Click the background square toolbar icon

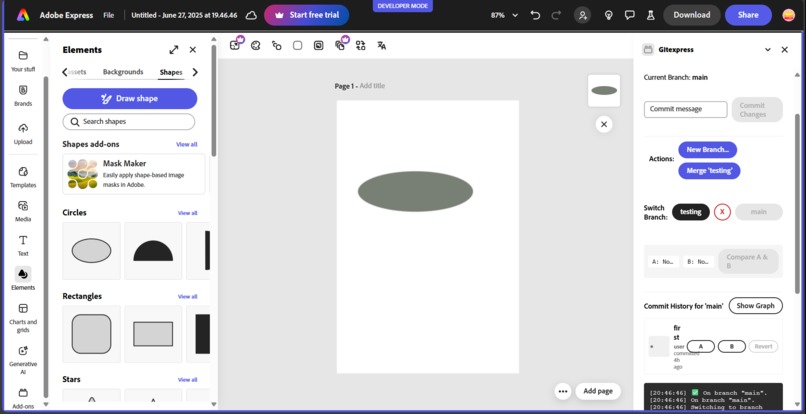click(x=298, y=45)
